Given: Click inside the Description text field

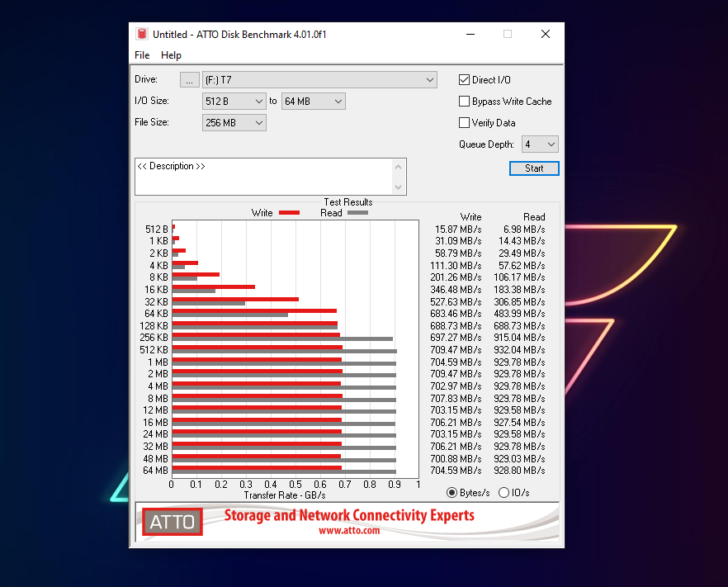Looking at the screenshot, I should tap(263, 177).
